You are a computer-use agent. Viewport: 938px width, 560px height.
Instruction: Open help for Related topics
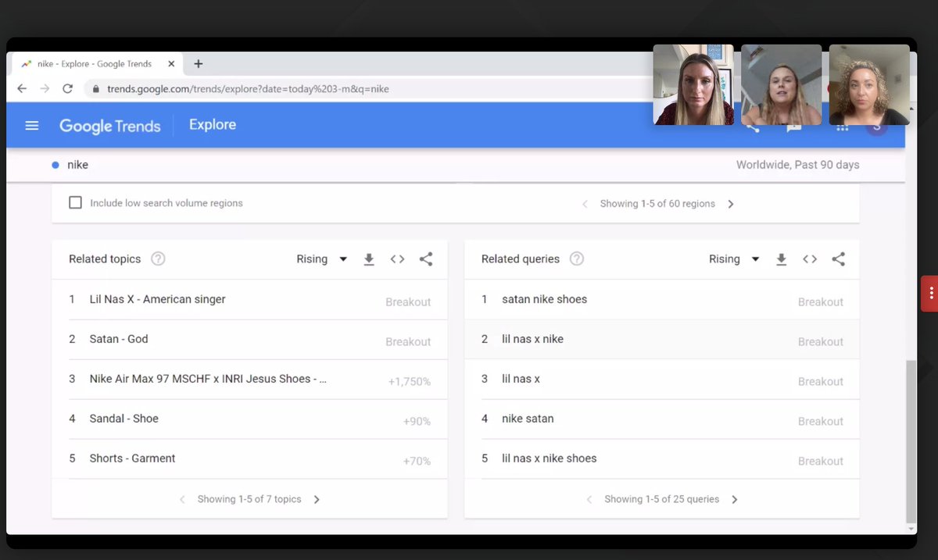coord(158,259)
